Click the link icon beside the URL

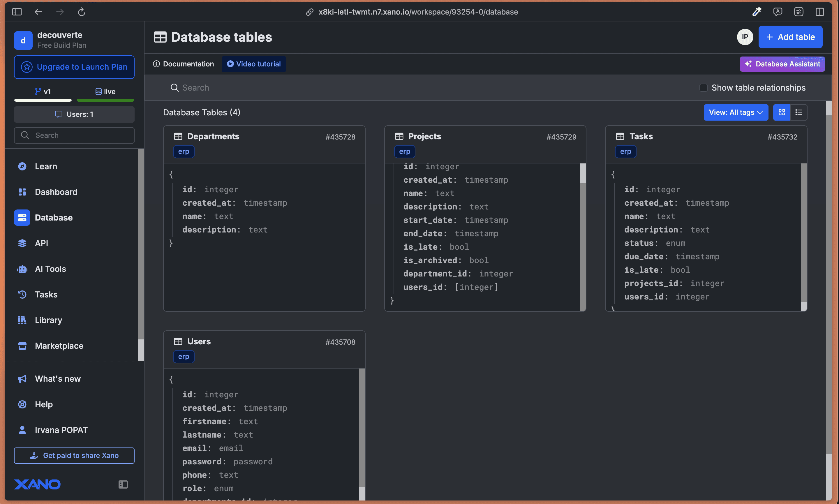[309, 12]
